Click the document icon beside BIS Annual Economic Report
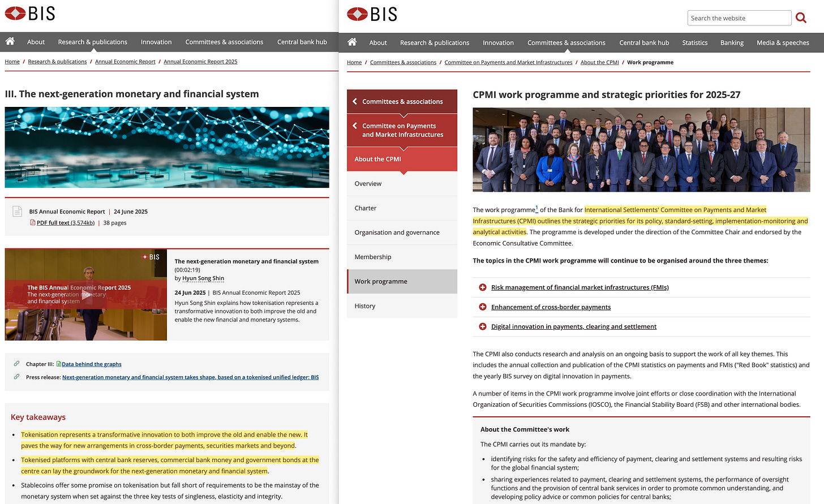The width and height of the screenshot is (824, 504). pos(17,212)
